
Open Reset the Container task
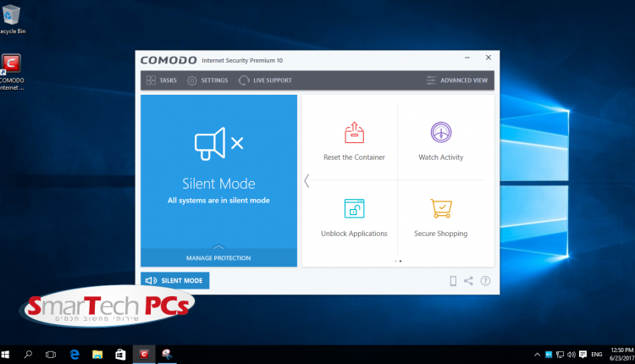[354, 141]
